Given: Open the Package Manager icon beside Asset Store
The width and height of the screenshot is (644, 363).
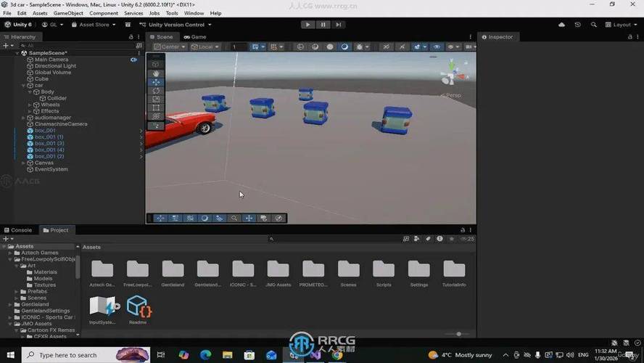Looking at the screenshot, I should pos(128,25).
